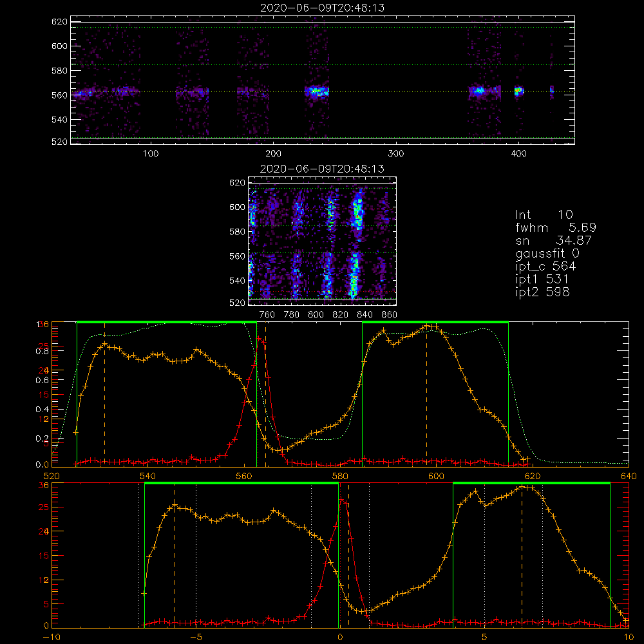This screenshot has width=644, height=644.
Task: Click x-axis label 100 on top spectrogram
Action: coord(151,154)
